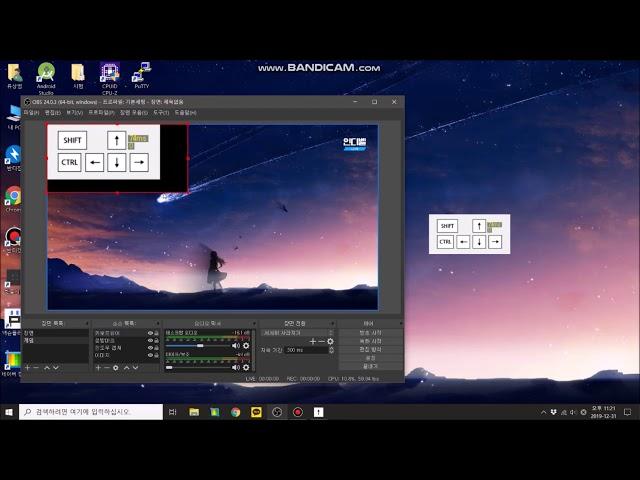Toggle lock icon of 이미지 source
This screenshot has height=480, width=640.
pyautogui.click(x=156, y=355)
